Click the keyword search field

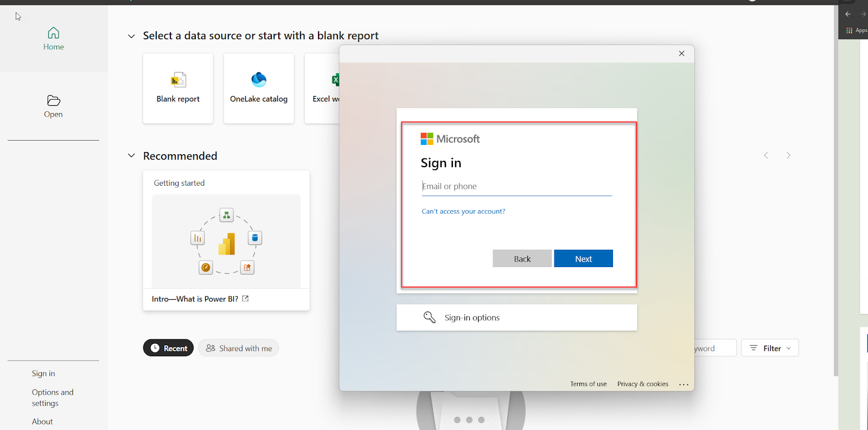point(715,348)
